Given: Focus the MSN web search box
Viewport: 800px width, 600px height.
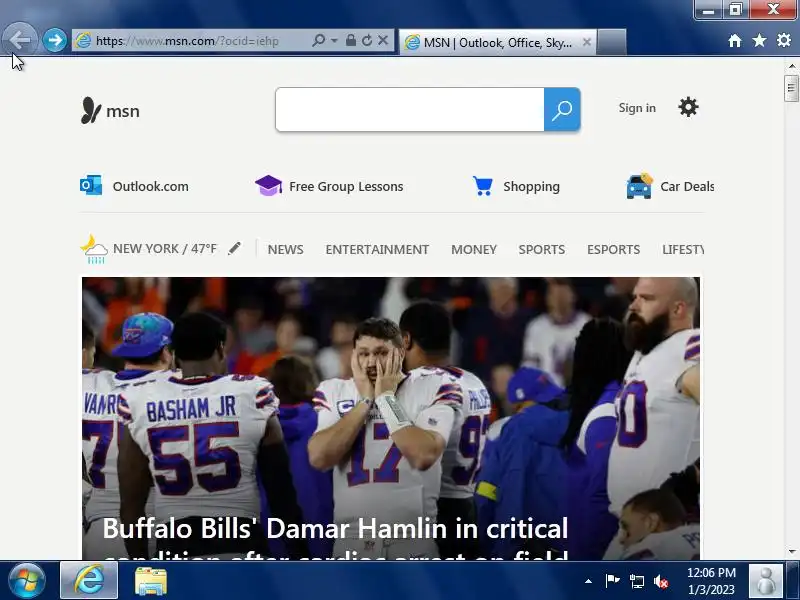Looking at the screenshot, I should coord(410,109).
